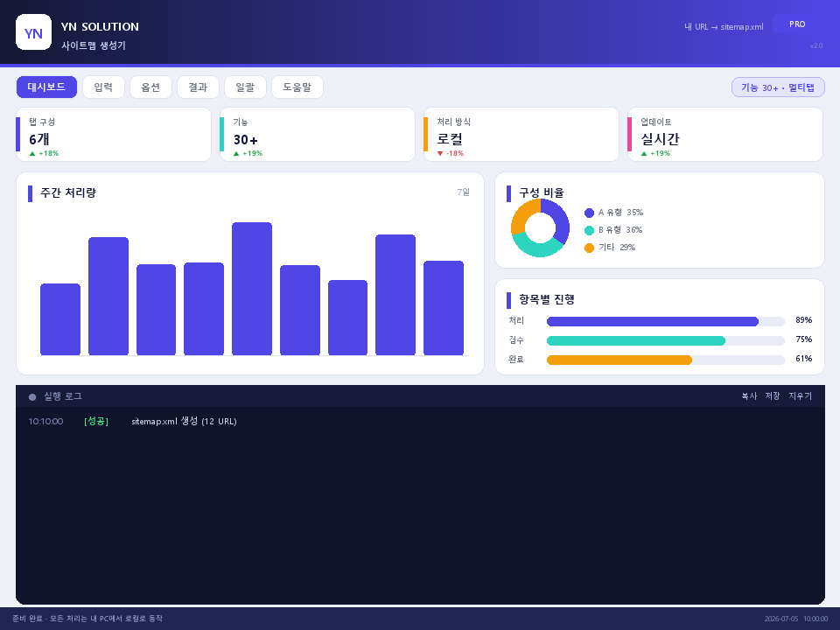
Task: Click 복사 in the log header
Action: (749, 395)
